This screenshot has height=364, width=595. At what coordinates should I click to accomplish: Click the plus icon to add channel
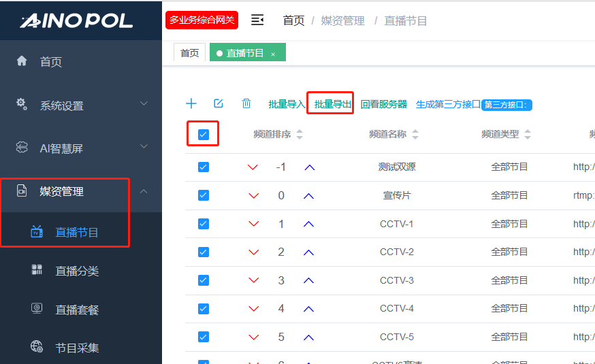191,103
